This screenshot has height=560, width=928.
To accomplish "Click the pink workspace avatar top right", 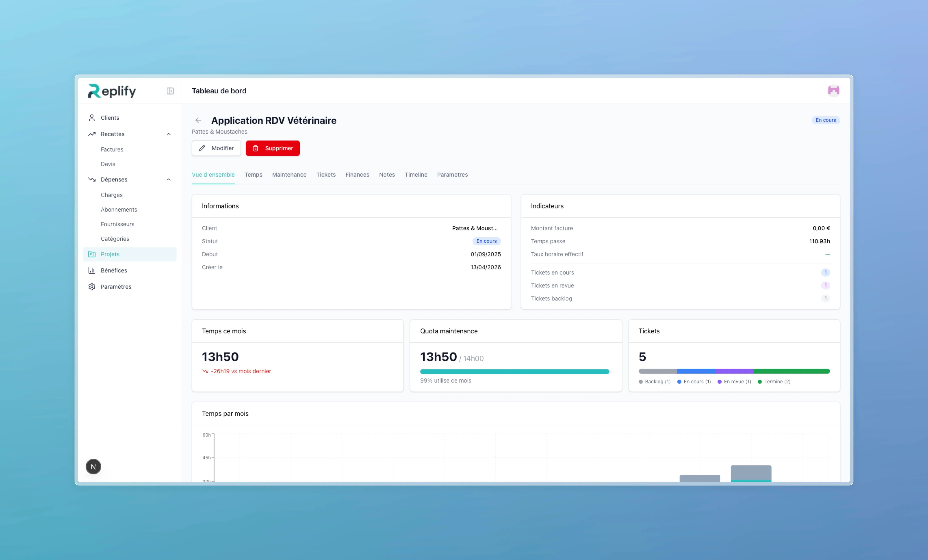I will (834, 90).
